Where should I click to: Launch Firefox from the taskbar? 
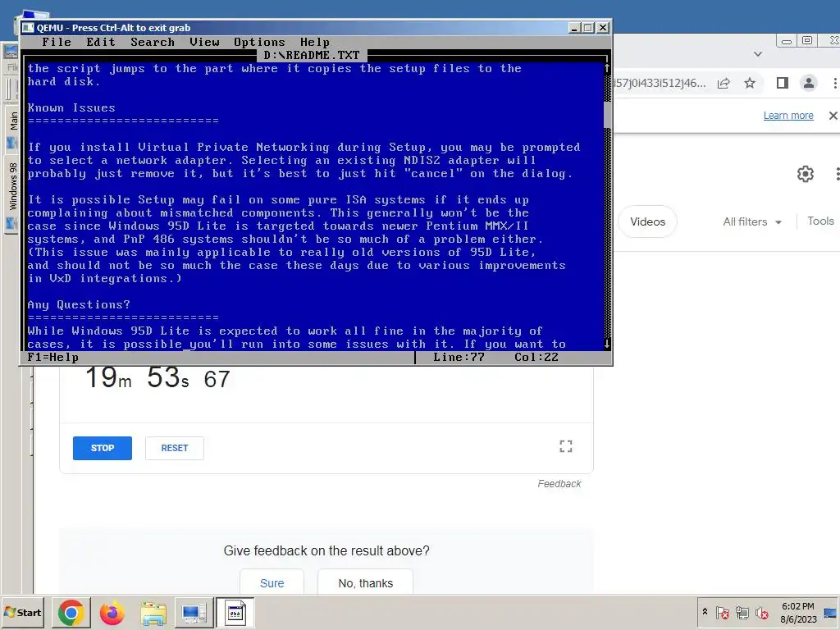tap(112, 612)
